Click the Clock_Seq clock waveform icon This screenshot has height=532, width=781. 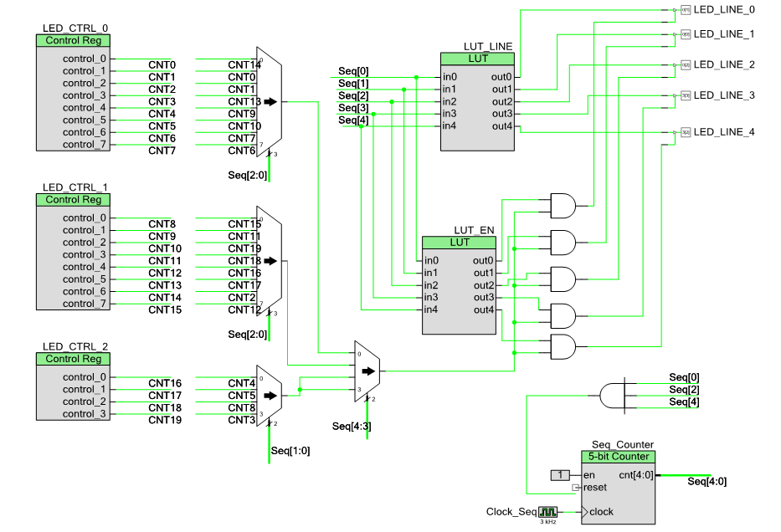(548, 512)
